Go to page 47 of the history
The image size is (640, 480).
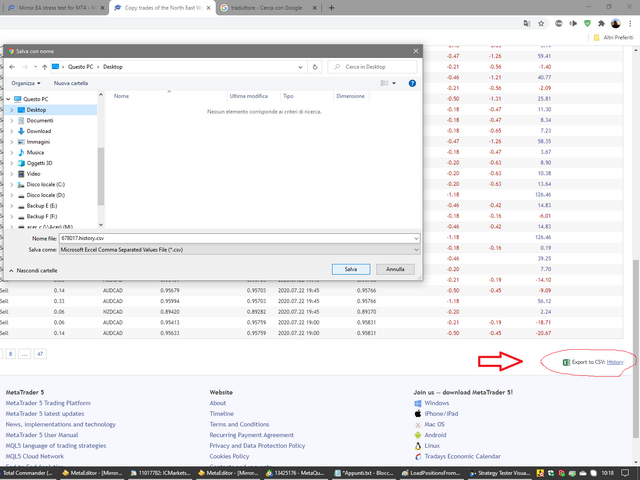40,354
